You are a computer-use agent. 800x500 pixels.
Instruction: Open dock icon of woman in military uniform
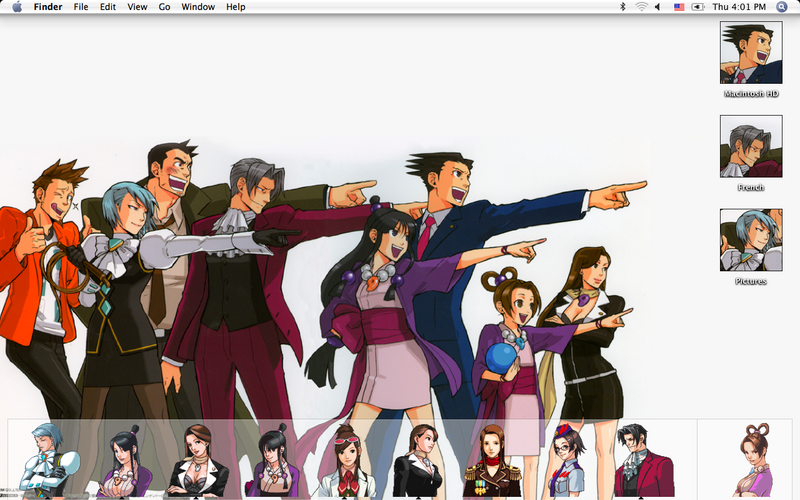492,461
